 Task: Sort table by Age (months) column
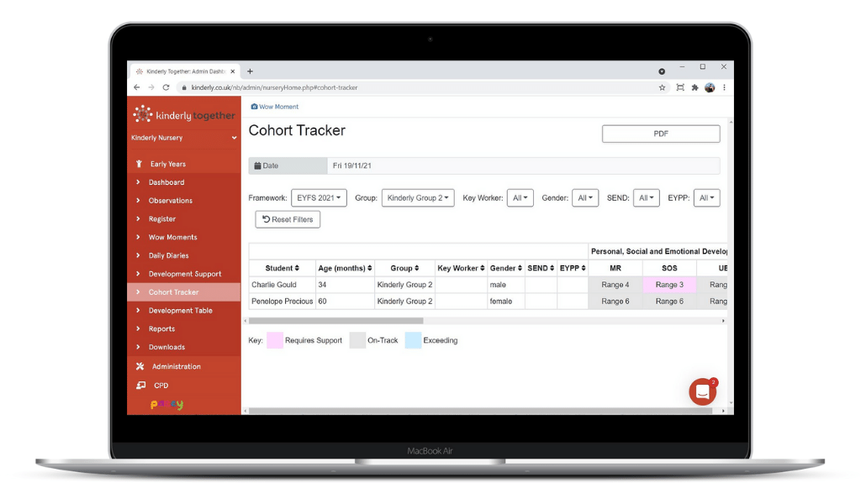click(x=345, y=268)
